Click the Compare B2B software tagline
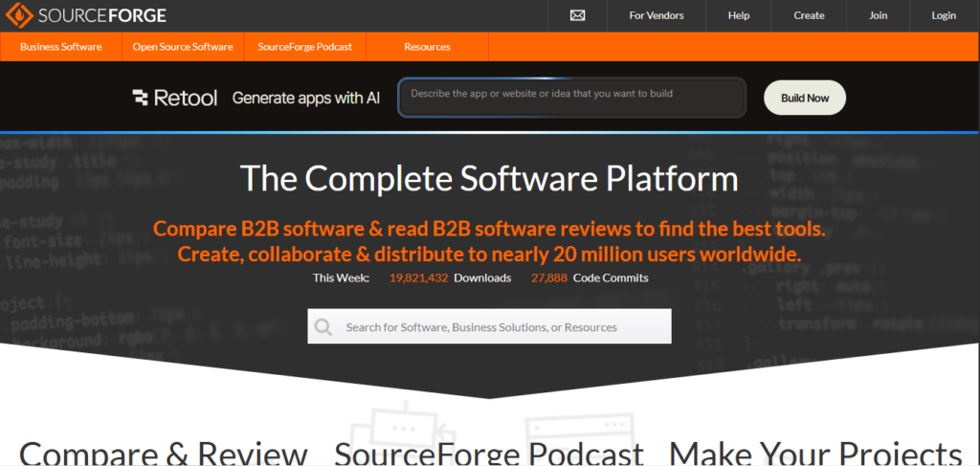The width and height of the screenshot is (980, 466). (x=489, y=241)
